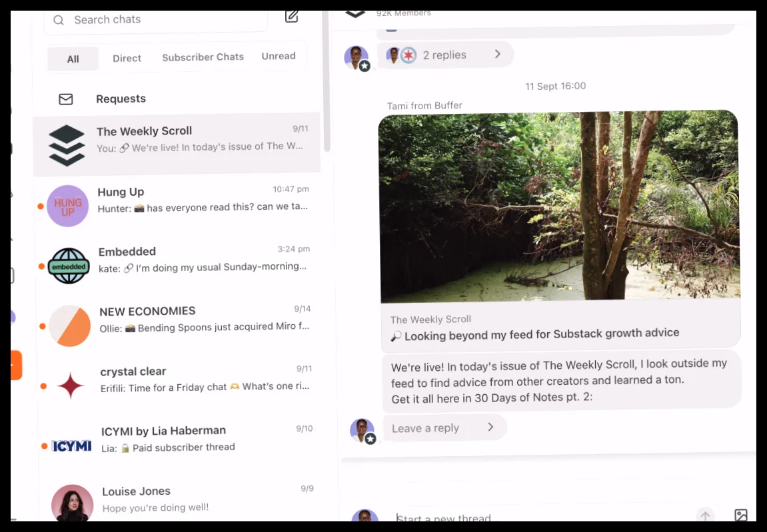Open the Embedded chat
Screen dimensions: 767x532
click(178, 265)
